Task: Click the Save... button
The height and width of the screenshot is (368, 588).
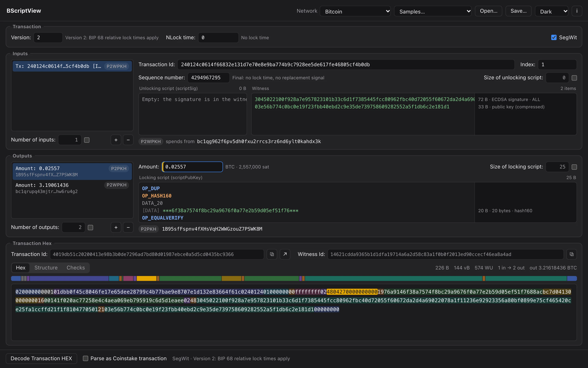Action: point(519,11)
